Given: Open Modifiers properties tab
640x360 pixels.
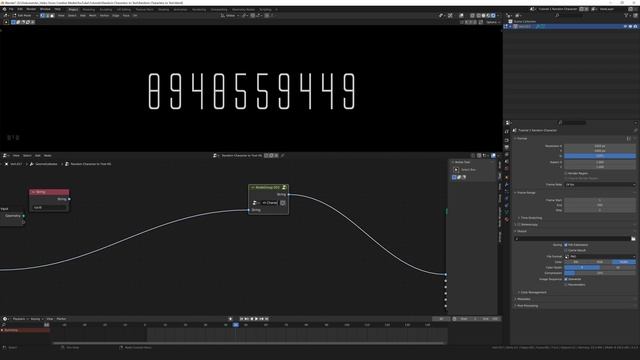Looking at the screenshot, I should click(x=507, y=184).
